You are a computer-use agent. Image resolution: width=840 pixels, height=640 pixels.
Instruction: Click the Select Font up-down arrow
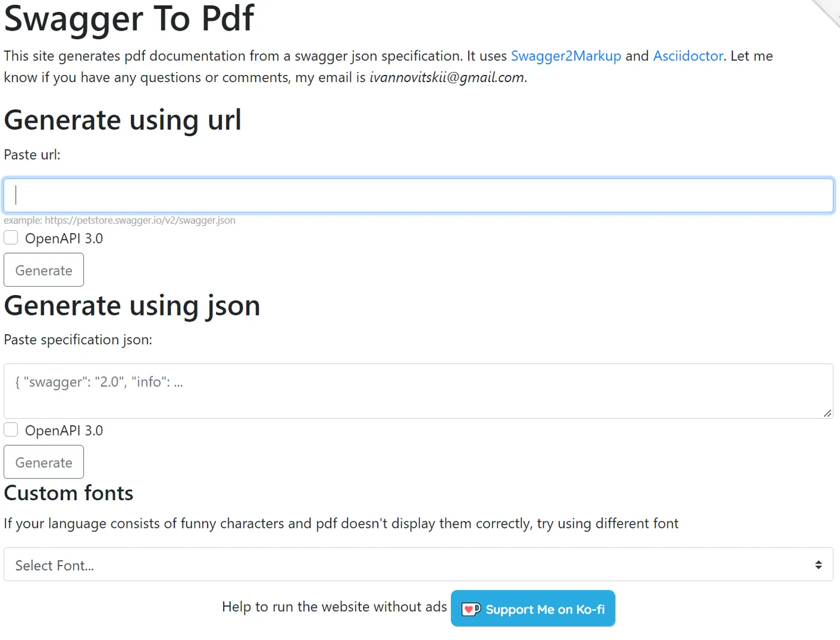tap(818, 564)
